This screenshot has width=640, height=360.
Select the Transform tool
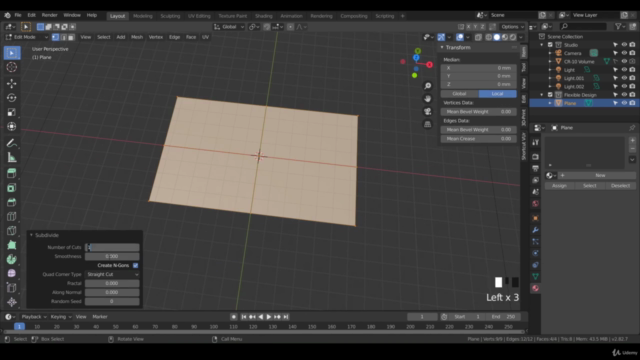[11, 126]
